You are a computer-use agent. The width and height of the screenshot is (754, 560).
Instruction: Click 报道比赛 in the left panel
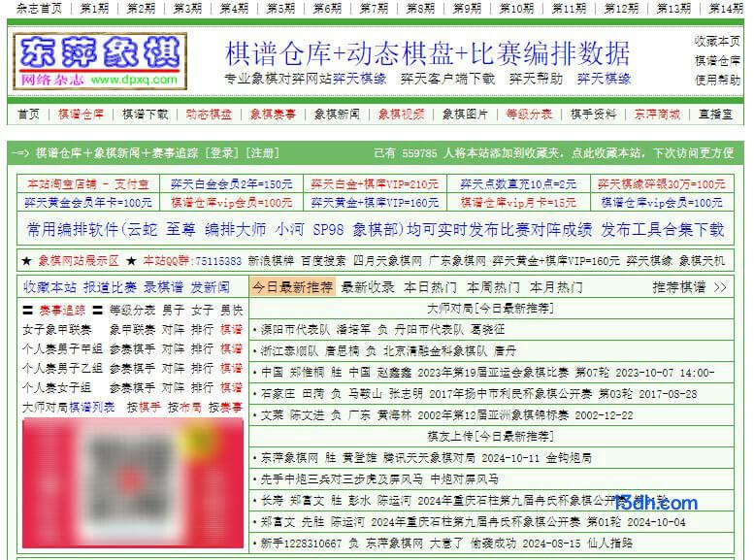tap(110, 287)
